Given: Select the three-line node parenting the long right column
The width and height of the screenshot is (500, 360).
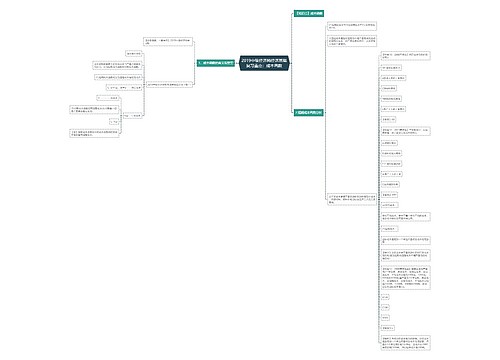Looking at the screenshot, I should pos(352,199).
